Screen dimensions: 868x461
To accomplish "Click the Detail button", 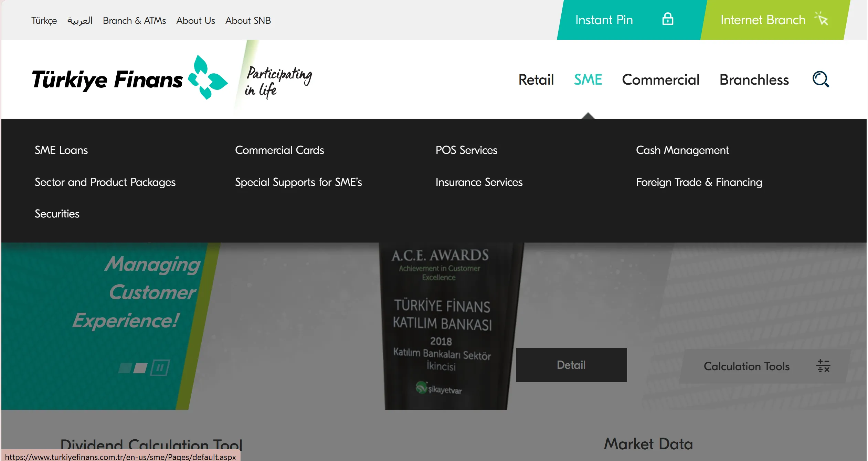I will [571, 365].
